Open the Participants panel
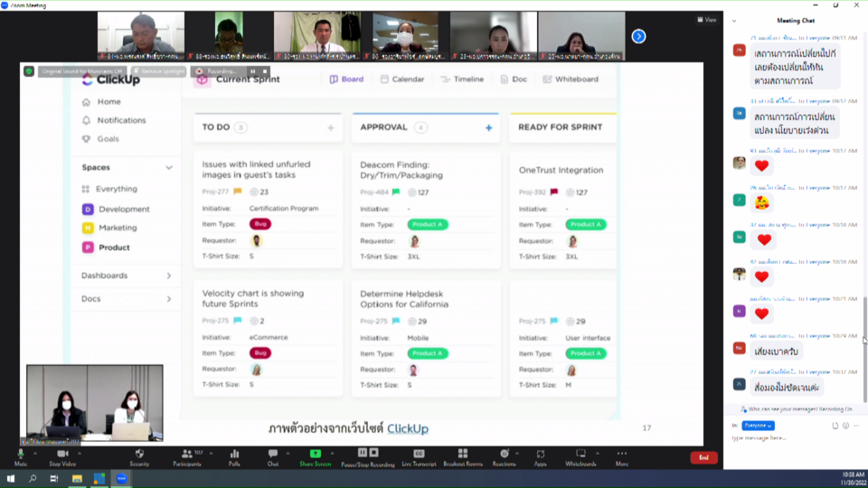This screenshot has height=488, width=868. 186,455
